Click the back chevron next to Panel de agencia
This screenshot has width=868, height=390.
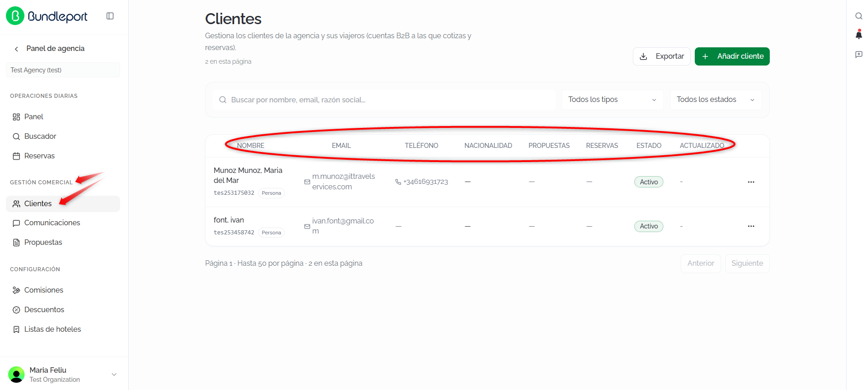(x=16, y=49)
